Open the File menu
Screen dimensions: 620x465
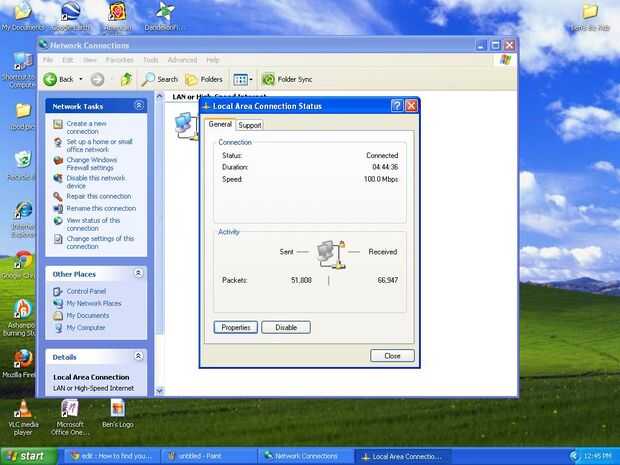pos(48,60)
